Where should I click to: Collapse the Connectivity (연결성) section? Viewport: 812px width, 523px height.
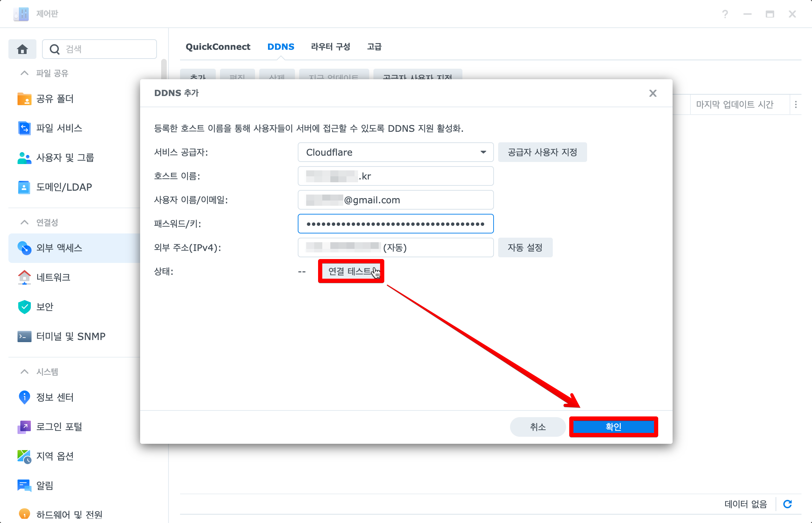(25, 223)
